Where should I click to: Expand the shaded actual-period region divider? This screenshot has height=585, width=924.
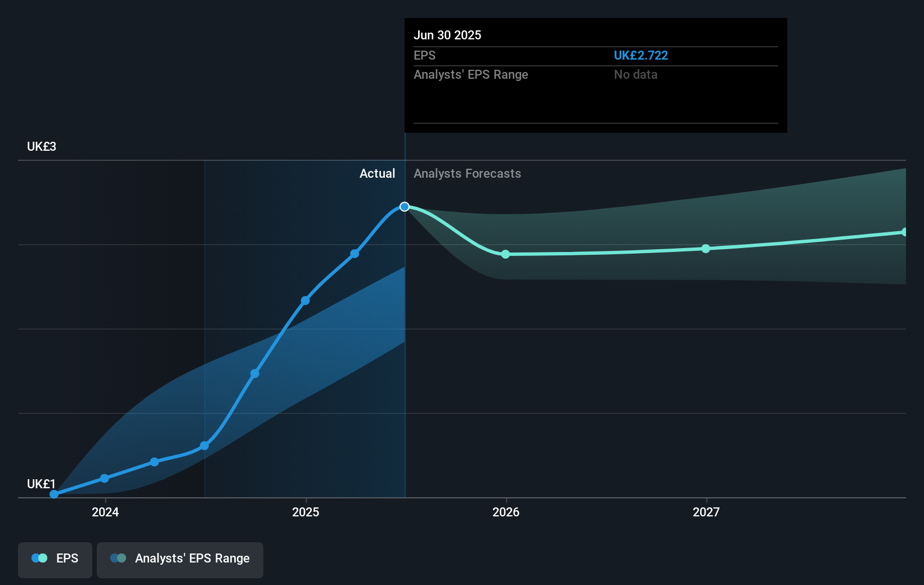[x=404, y=326]
